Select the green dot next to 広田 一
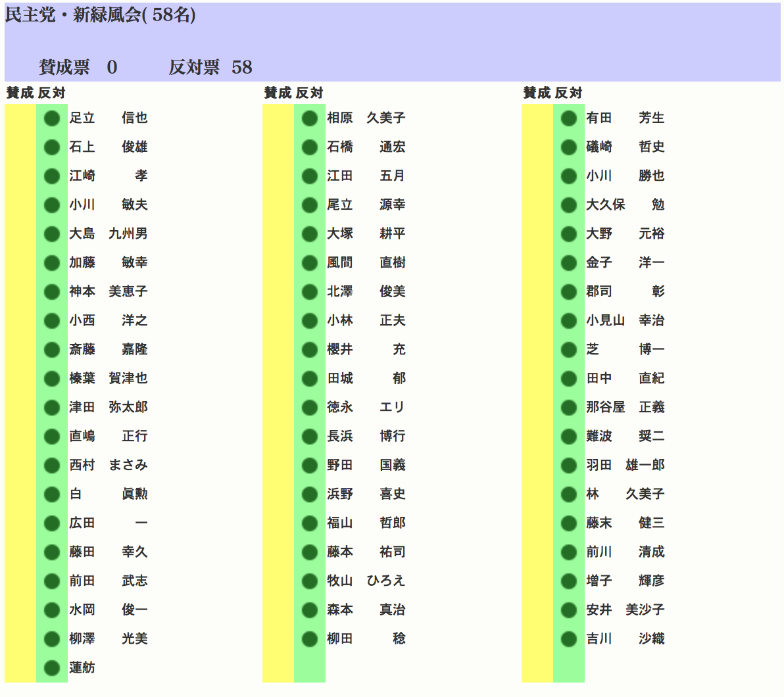Viewport: 784px width, 697px height. coord(52,523)
